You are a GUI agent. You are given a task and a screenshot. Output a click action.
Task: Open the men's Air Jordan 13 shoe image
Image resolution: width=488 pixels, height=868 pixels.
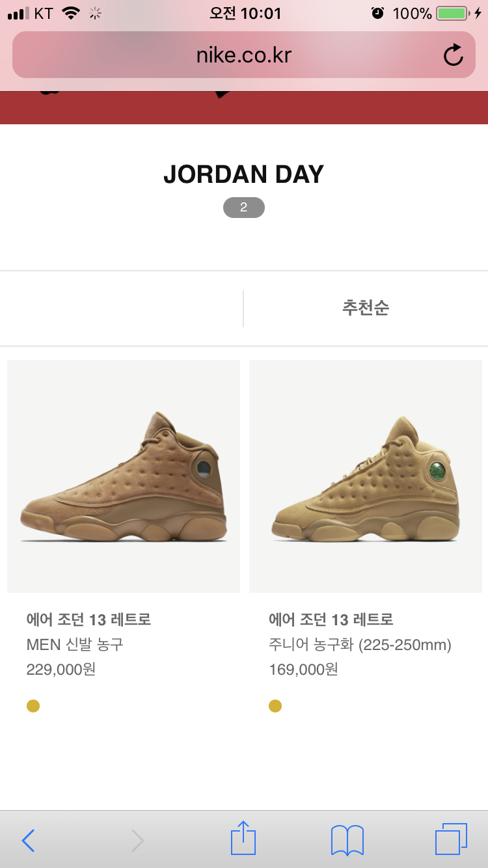click(x=124, y=476)
